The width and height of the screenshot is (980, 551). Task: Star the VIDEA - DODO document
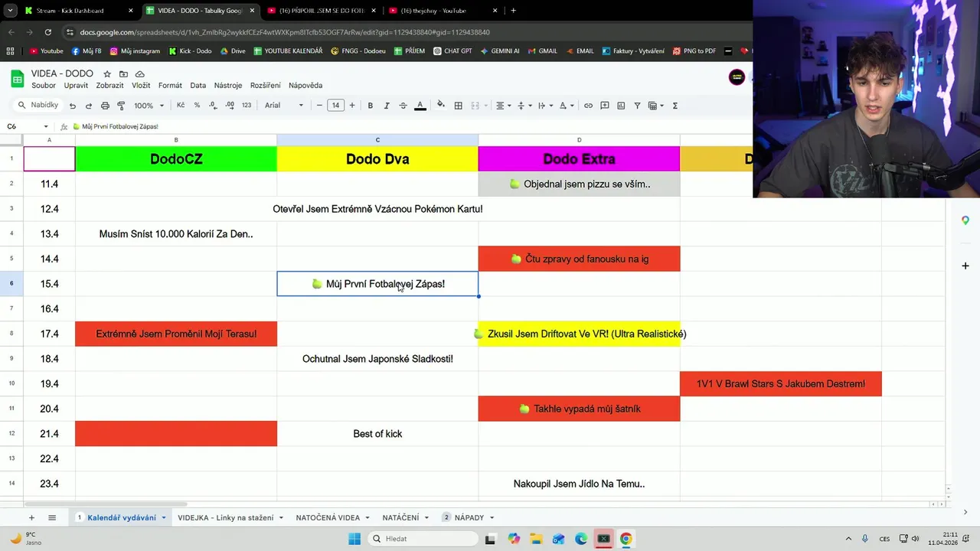click(107, 74)
